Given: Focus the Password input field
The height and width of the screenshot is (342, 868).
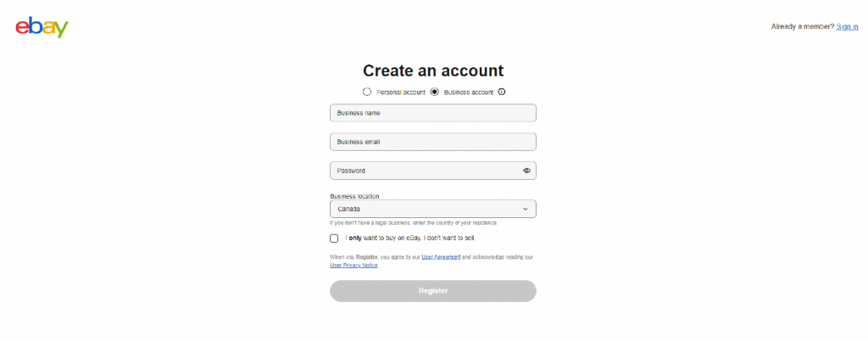Looking at the screenshot, I should click(x=433, y=171).
